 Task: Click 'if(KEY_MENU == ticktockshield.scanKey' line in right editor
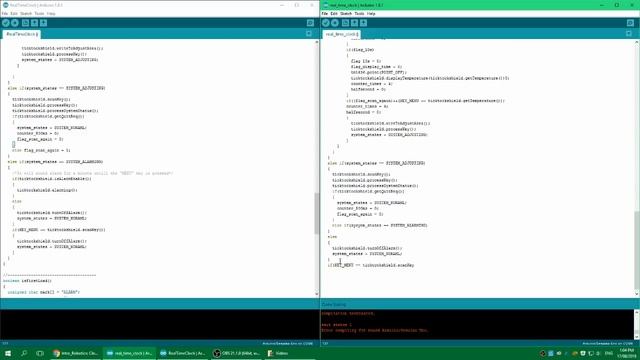click(x=371, y=265)
